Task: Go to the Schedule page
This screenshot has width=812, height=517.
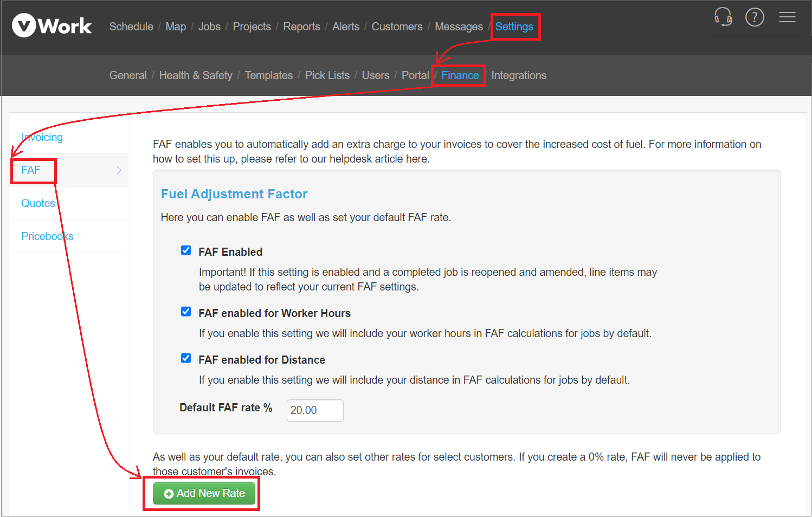Action: 131,27
